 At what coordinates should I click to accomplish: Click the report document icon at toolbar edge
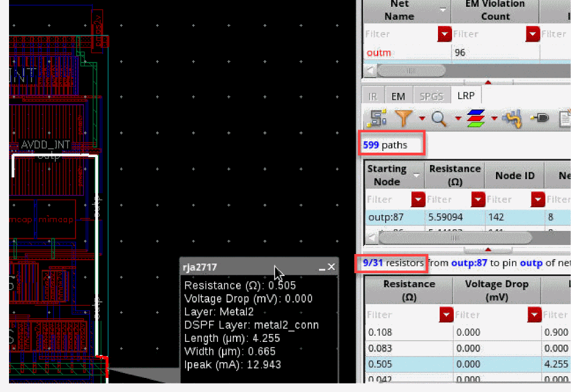coord(564,118)
